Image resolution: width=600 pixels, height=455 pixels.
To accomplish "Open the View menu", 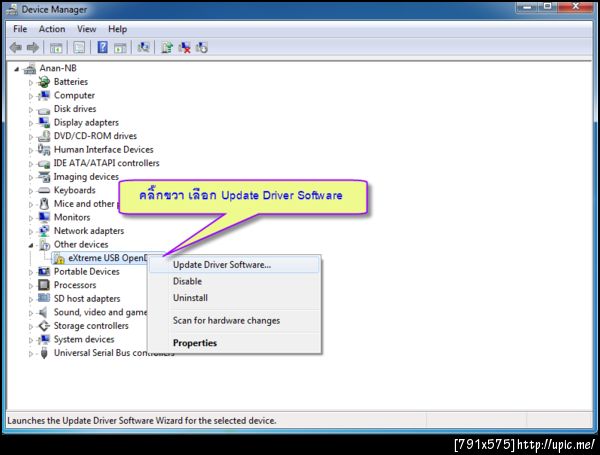I will [x=86, y=29].
